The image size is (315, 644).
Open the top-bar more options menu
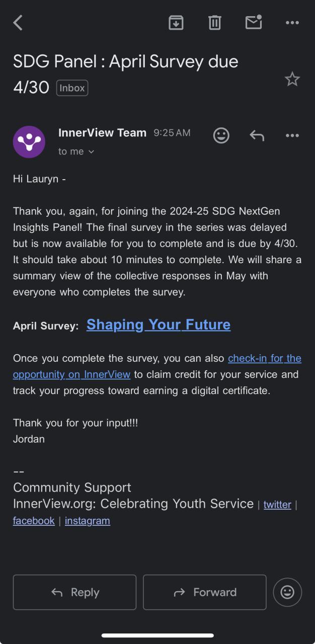(292, 23)
